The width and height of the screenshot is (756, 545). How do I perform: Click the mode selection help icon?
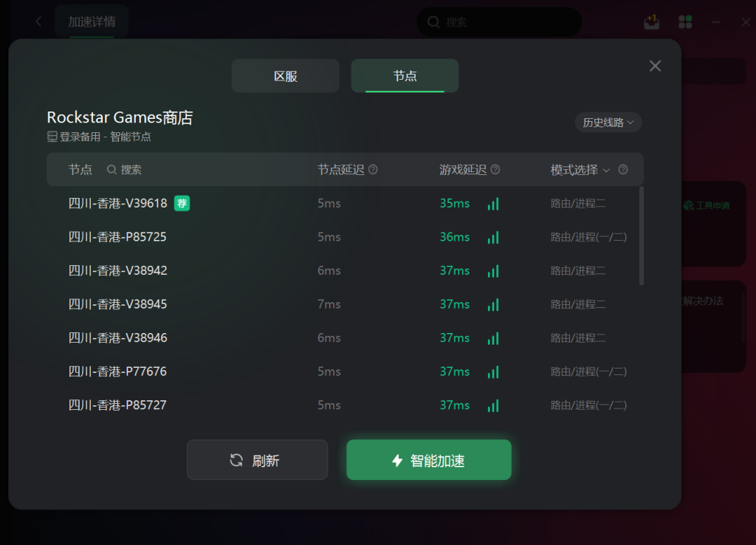pos(623,169)
